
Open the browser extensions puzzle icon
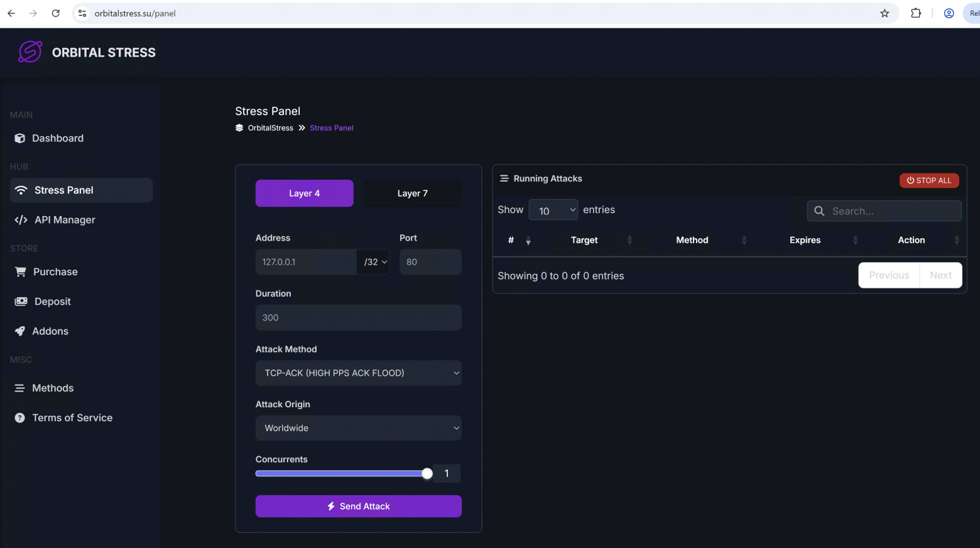916,13
